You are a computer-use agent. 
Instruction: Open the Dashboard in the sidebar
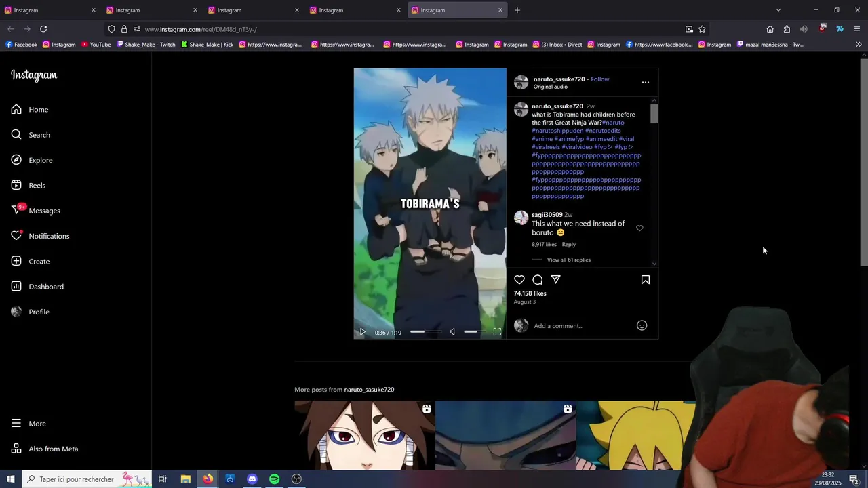click(37, 287)
